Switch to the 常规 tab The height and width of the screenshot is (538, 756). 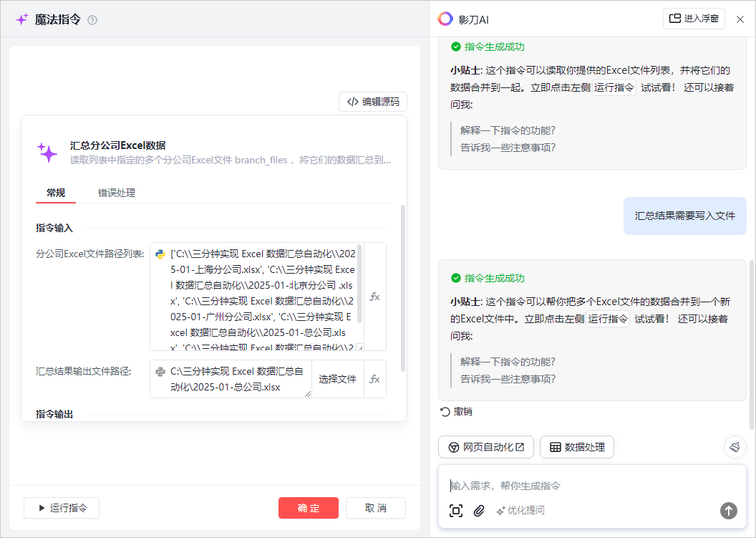(56, 193)
